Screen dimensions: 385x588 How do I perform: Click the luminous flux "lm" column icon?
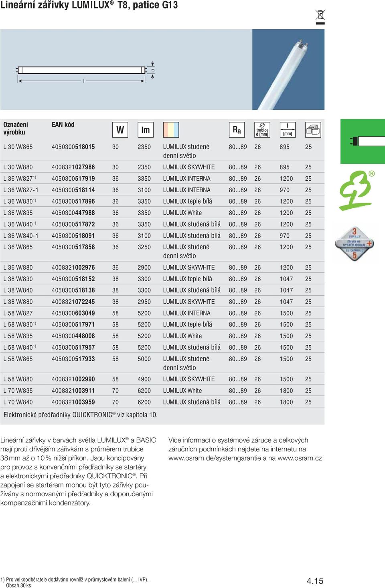pos(145,130)
